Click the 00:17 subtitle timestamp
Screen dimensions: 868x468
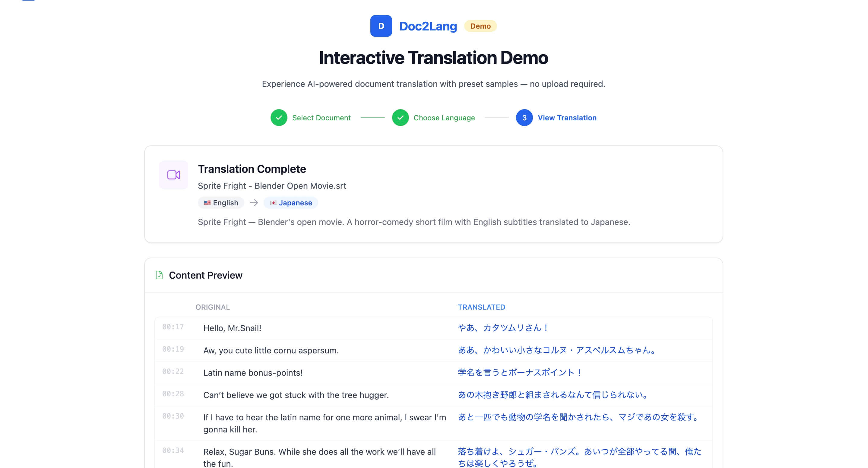click(x=173, y=327)
